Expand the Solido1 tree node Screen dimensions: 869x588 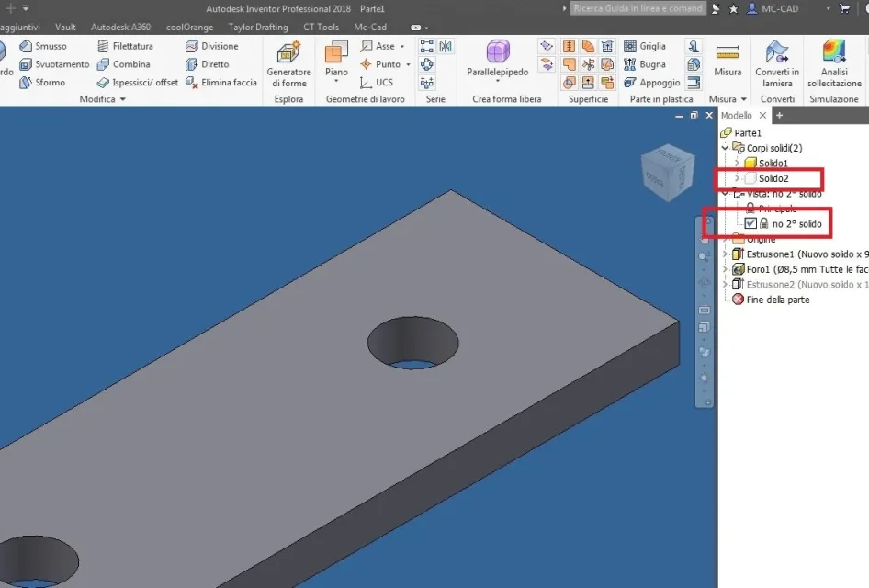tap(737, 163)
